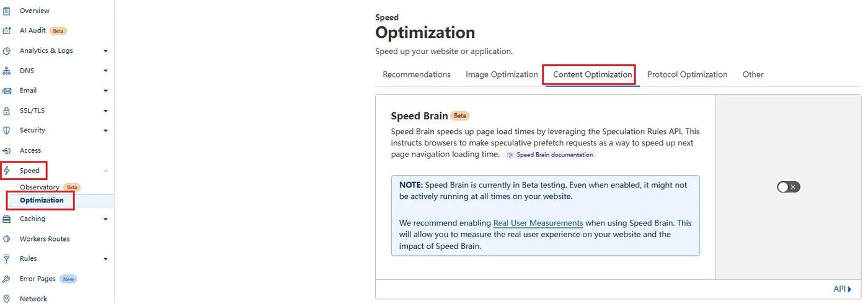Enable the Speed Brain toggle switch
This screenshot has width=868, height=303.
tap(789, 187)
